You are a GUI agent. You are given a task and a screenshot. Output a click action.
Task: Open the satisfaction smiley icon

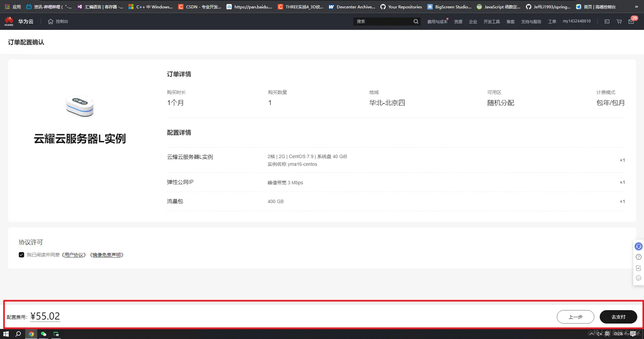pos(639,278)
